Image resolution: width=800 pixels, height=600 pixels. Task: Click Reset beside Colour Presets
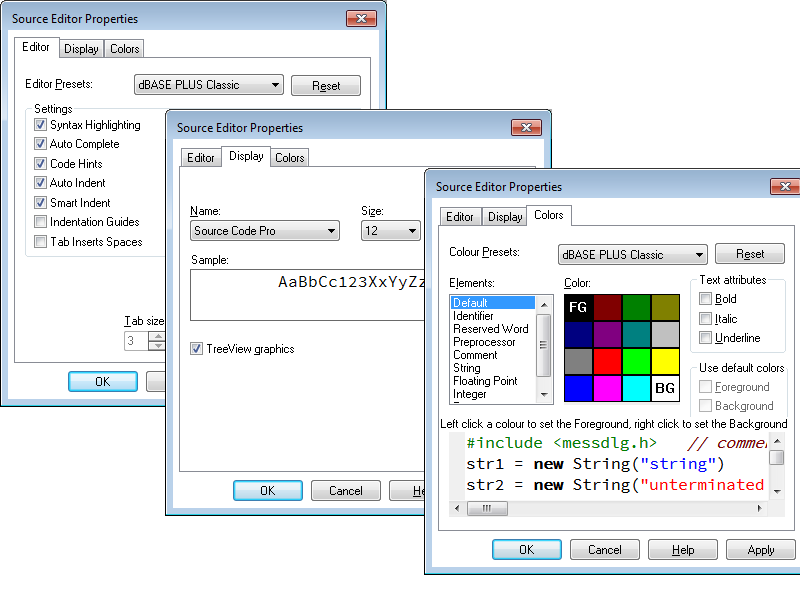(750, 254)
